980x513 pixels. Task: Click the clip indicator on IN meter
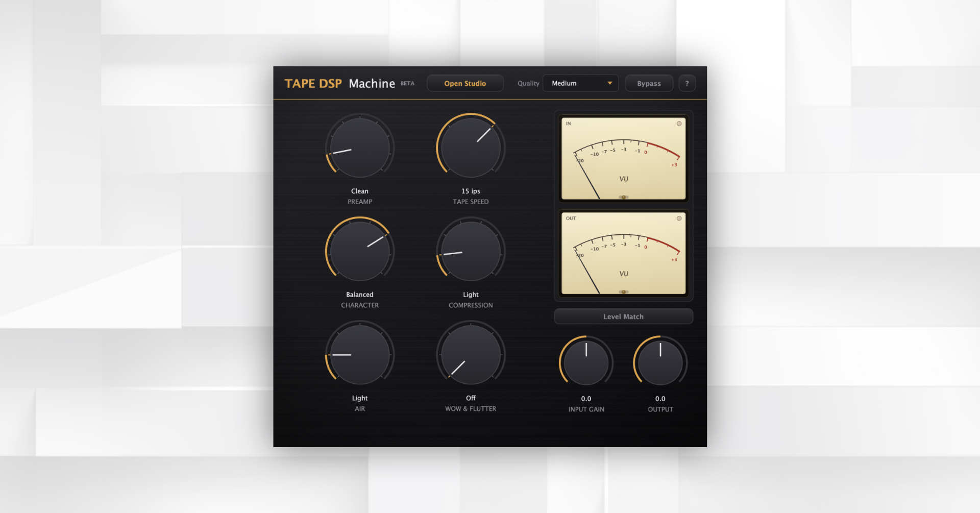[679, 124]
